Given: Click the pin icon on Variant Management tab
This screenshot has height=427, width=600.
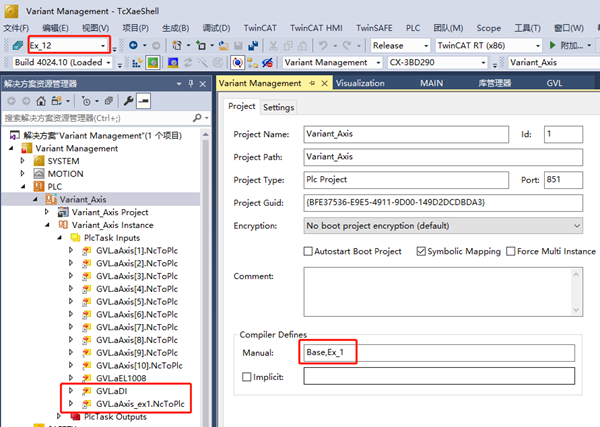Looking at the screenshot, I should pos(312,83).
